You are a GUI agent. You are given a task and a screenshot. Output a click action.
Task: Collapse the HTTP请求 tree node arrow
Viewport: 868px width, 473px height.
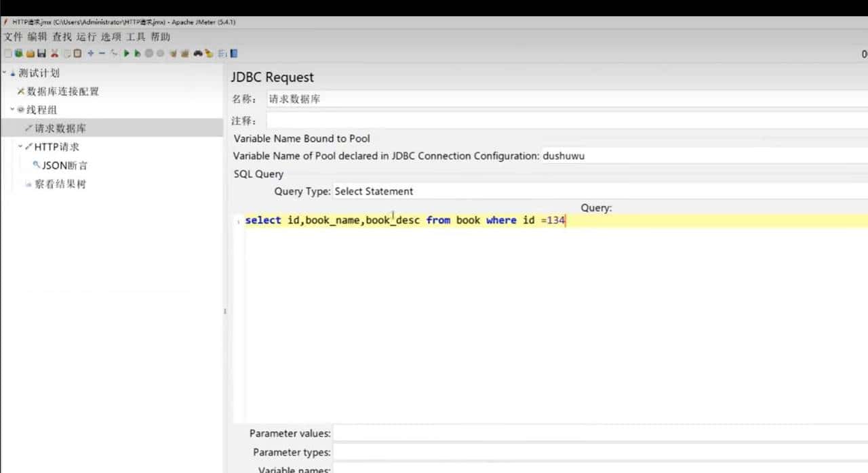[x=20, y=146]
